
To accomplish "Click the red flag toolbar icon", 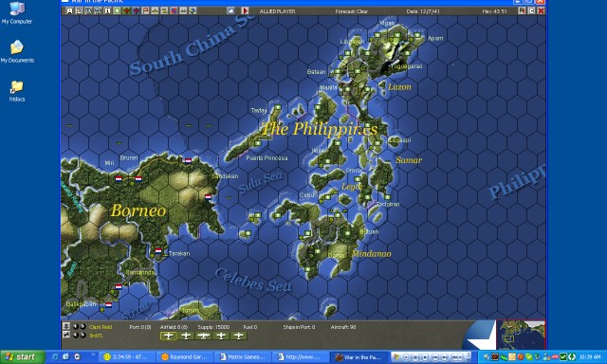I will pos(145,10).
